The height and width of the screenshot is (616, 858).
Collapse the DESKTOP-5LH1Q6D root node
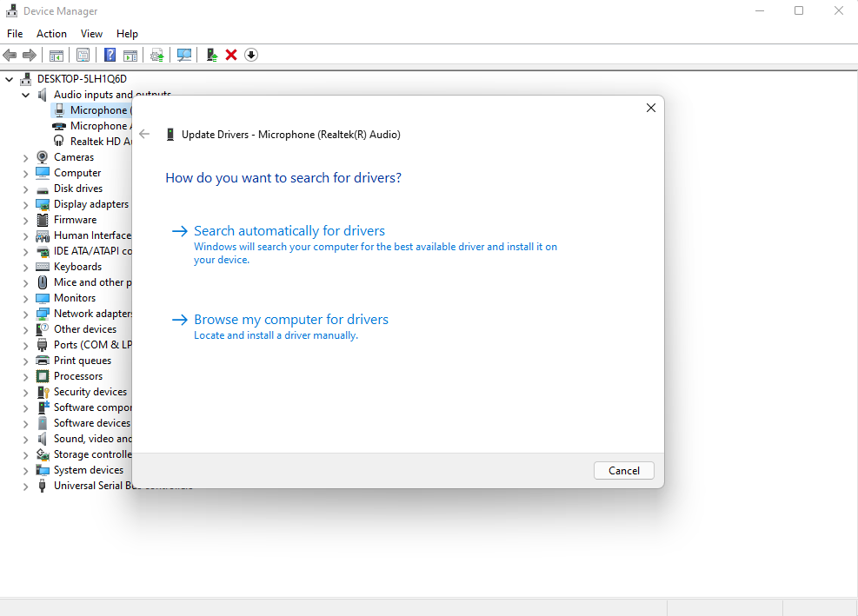(10, 79)
